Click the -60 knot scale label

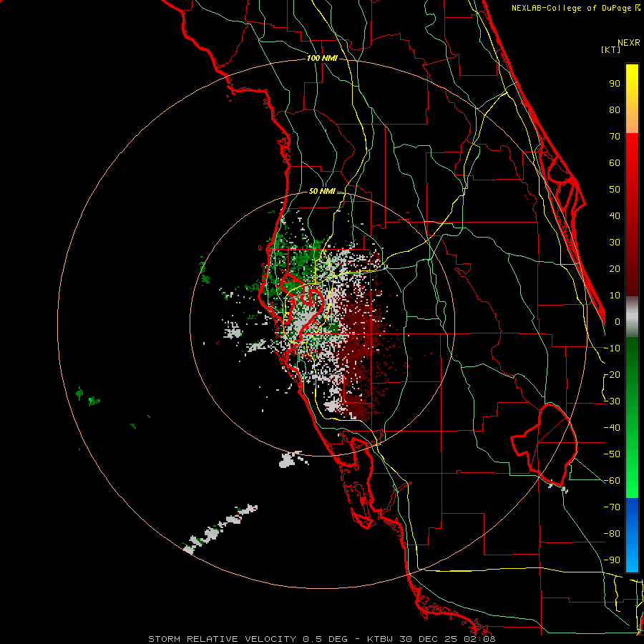612,481
